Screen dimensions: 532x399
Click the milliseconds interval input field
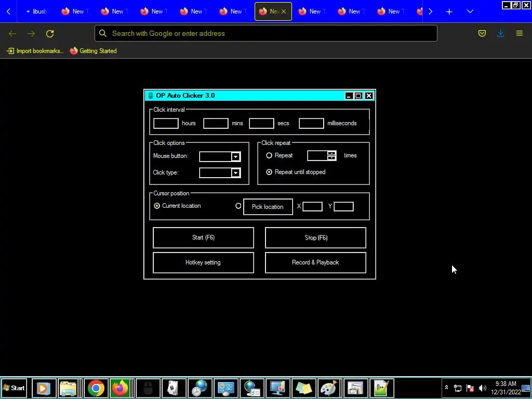tap(312, 123)
